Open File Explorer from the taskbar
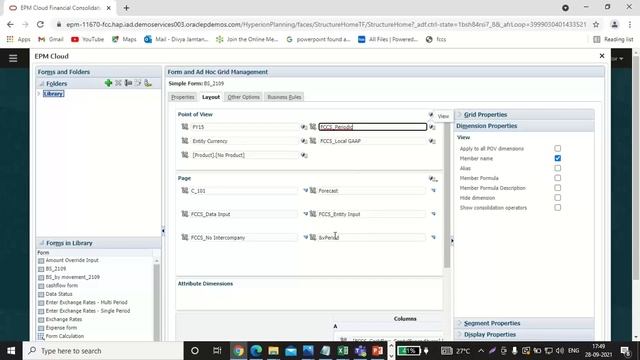 (273, 351)
